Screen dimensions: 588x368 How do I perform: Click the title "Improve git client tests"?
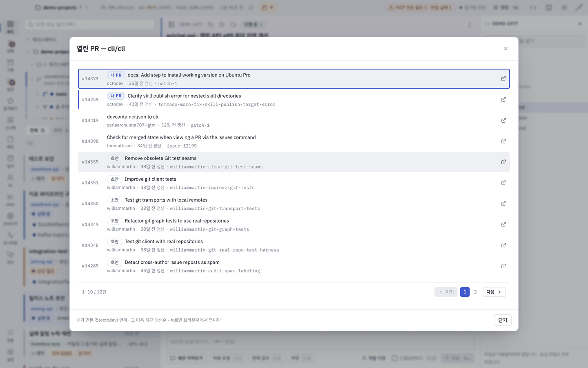[150, 180]
